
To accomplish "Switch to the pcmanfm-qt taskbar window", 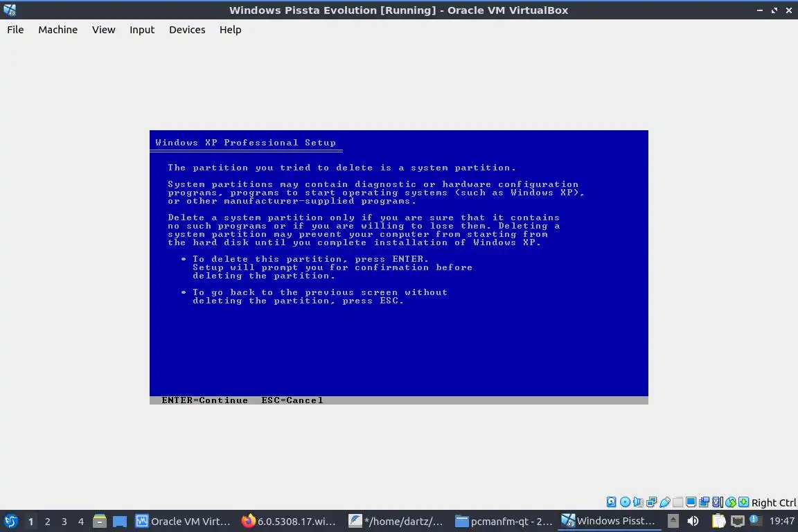I will pyautogui.click(x=503, y=521).
